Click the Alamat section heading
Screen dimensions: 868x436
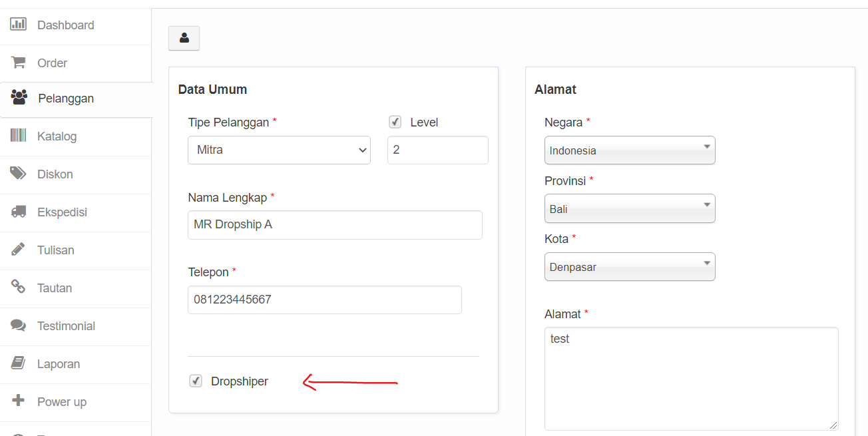(555, 89)
